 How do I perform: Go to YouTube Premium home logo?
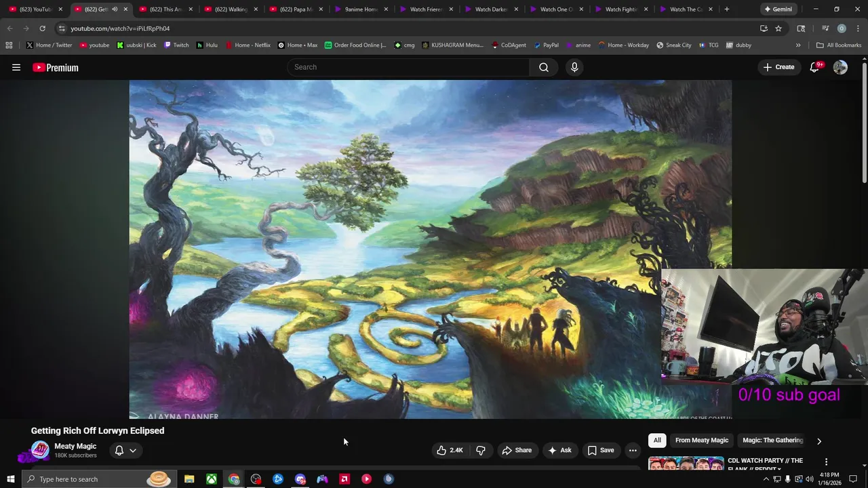56,67
